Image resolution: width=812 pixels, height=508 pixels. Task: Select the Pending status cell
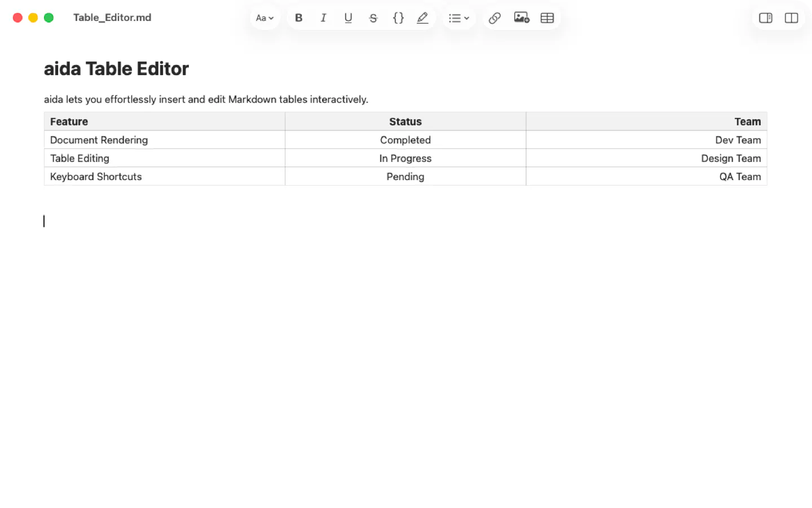pos(405,176)
